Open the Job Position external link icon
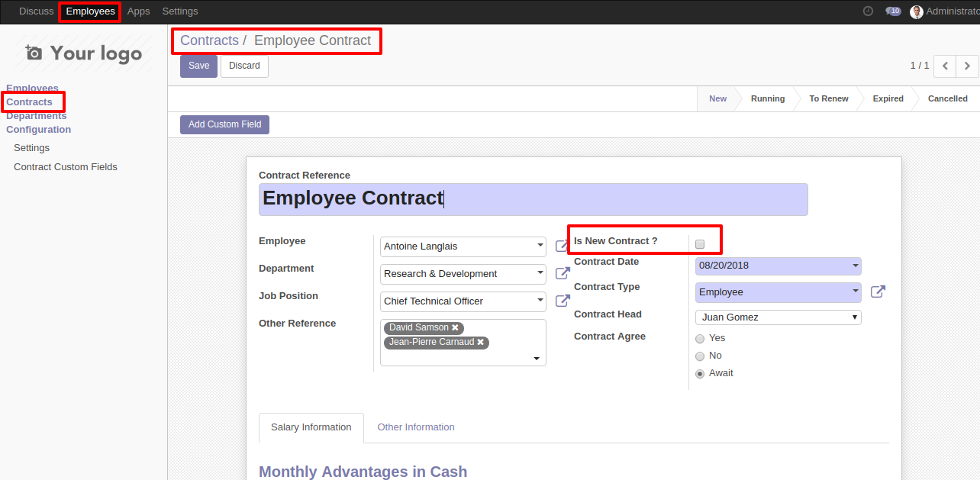This screenshot has width=980, height=480. pos(563,301)
